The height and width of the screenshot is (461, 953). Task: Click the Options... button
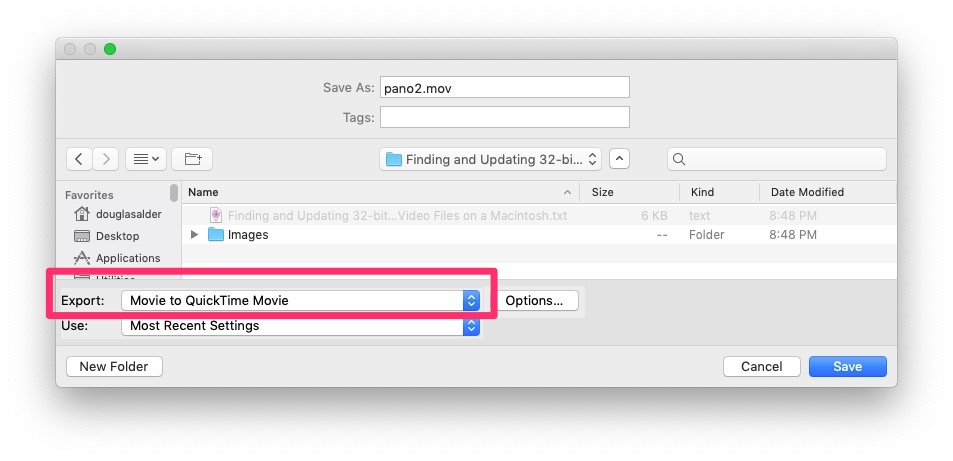pyautogui.click(x=534, y=300)
